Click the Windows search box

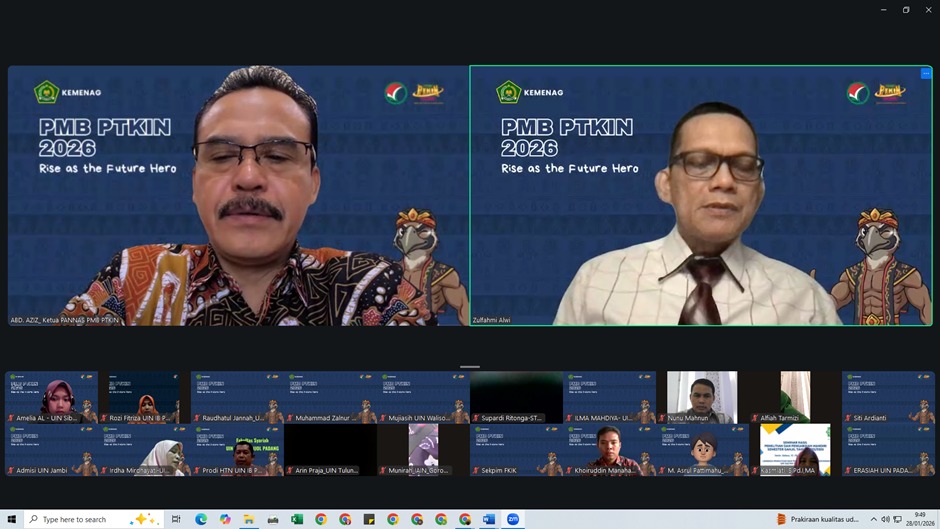coord(85,519)
